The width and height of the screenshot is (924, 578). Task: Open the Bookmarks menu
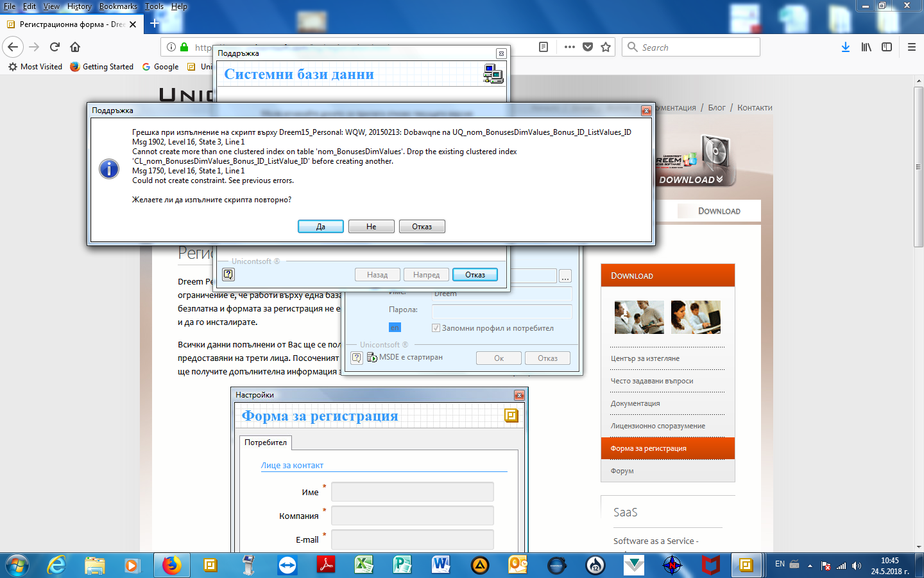click(118, 6)
